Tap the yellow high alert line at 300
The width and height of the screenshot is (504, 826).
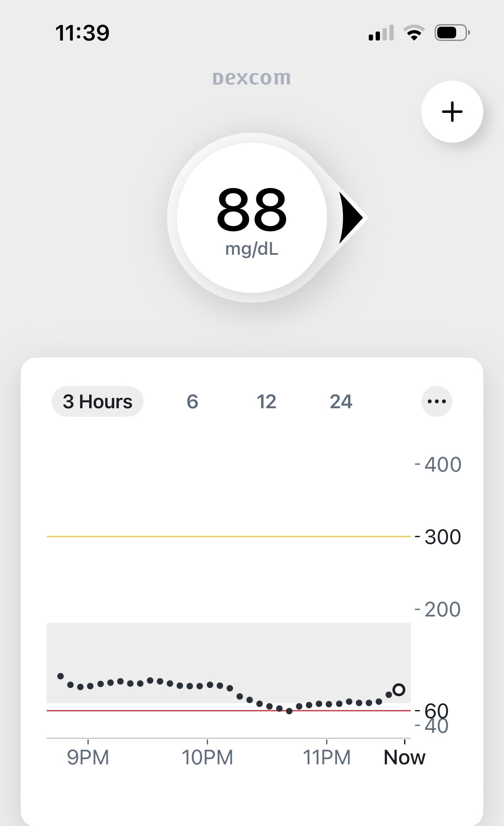(x=228, y=536)
